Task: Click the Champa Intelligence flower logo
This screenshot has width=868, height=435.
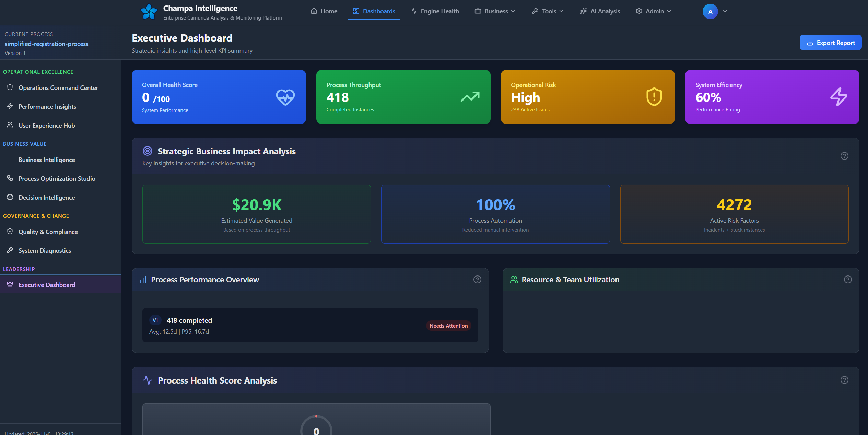Action: coord(149,12)
